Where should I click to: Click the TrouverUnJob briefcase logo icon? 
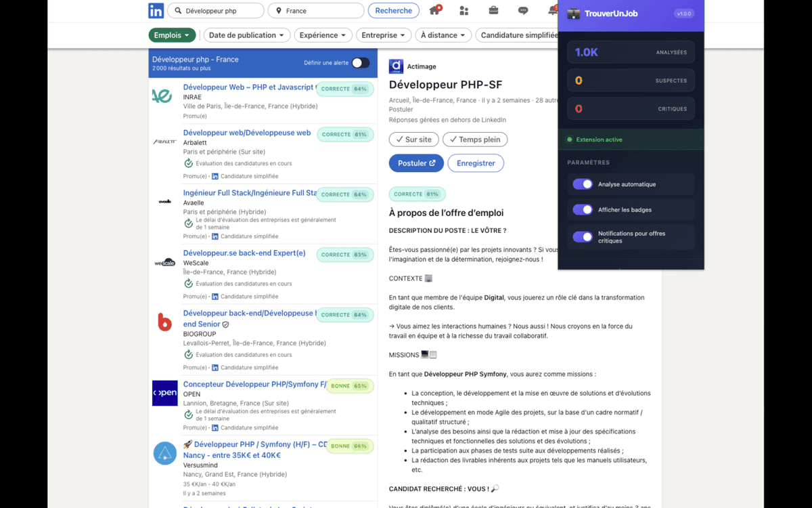(x=574, y=14)
